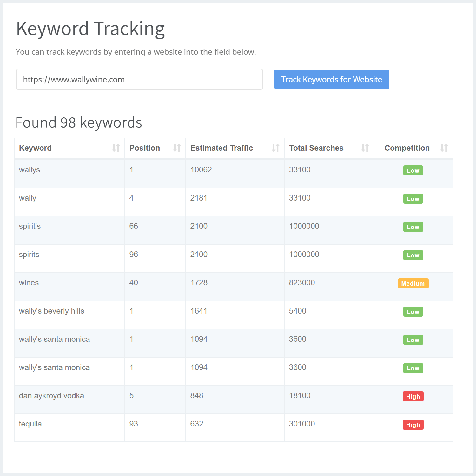476x476 pixels.
Task: Select the 'wallys' keyword cell
Action: (30, 170)
